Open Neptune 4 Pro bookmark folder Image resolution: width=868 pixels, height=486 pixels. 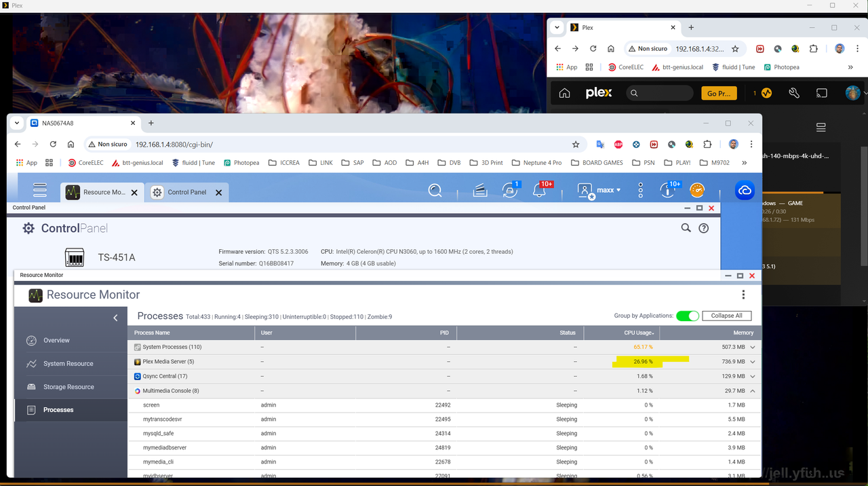(536, 163)
